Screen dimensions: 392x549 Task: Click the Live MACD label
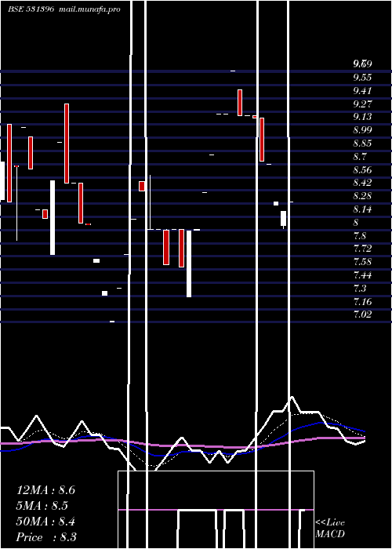tap(330, 528)
